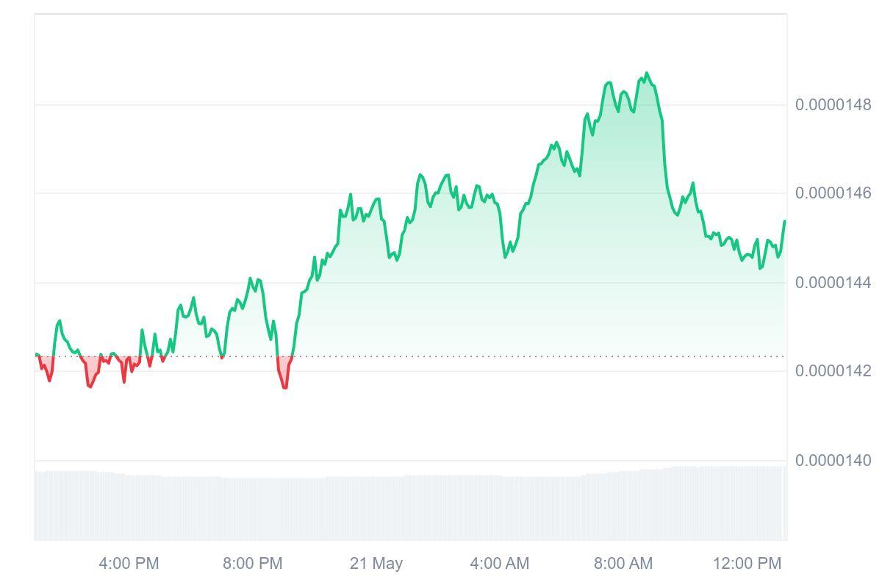This screenshot has width=882, height=588.
Task: Click the highest peak of the price line
Action: pos(647,73)
